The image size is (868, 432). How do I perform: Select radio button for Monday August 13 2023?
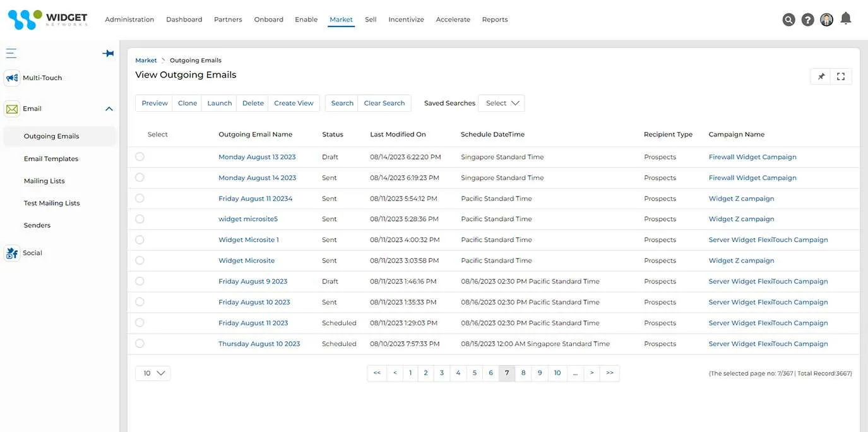[140, 157]
